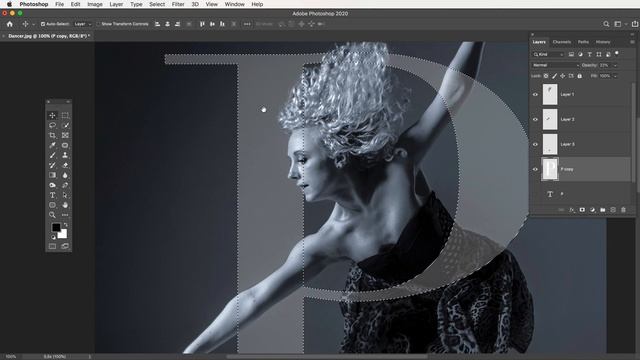Select the Path Selection tool
Viewport: 640px width, 360px height.
(x=65, y=195)
